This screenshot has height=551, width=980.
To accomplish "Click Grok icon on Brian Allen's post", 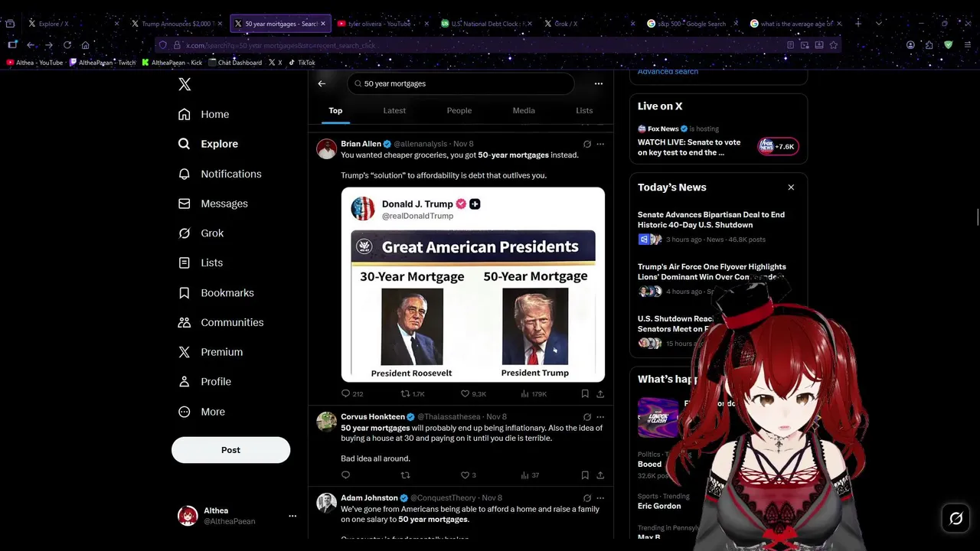I will [x=587, y=144].
